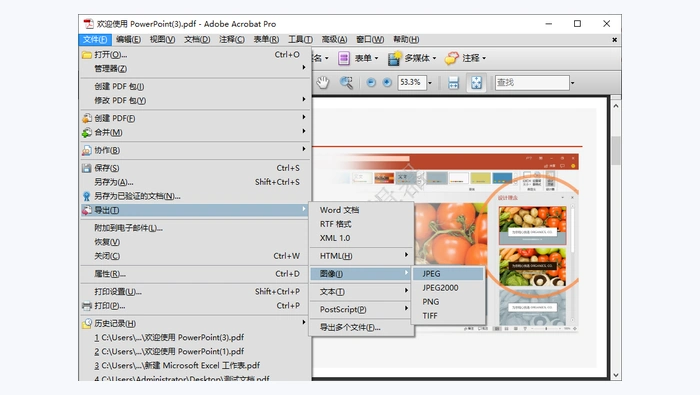Open the Multimedia (多媒体) toolbar icon
700x395 pixels.
(x=394, y=58)
